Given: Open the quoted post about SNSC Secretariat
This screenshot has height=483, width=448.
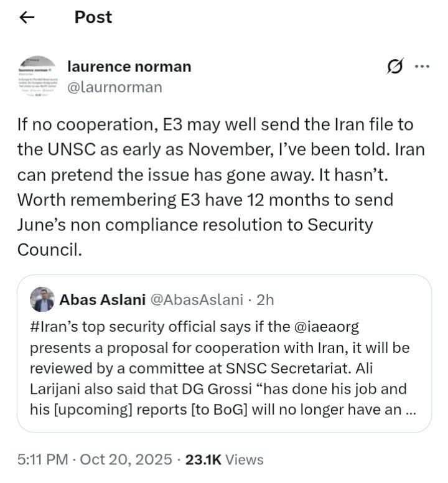Looking at the screenshot, I should tap(224, 367).
